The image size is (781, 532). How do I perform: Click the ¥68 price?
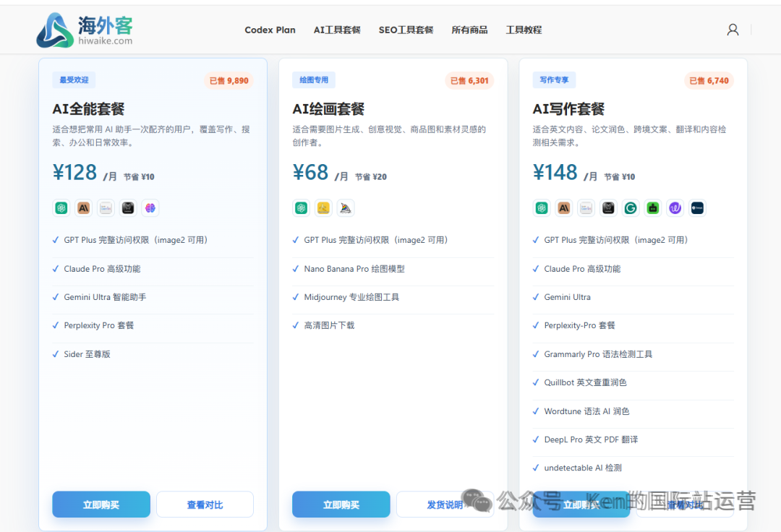310,173
